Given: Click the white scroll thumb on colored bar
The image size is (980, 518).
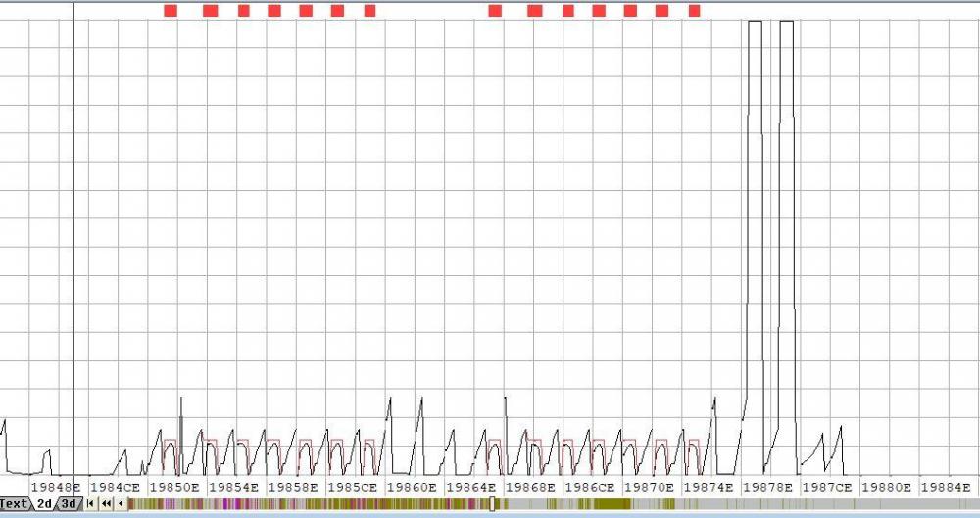Looking at the screenshot, I should coord(492,504).
